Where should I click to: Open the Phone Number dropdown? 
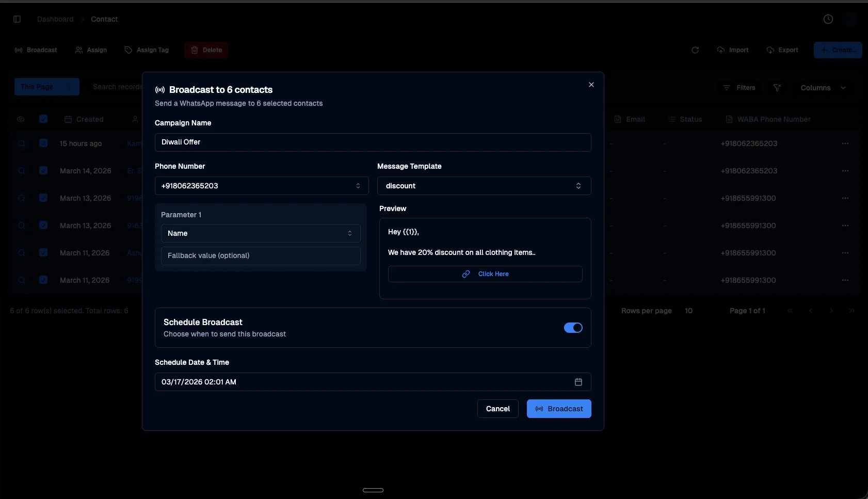(x=261, y=186)
